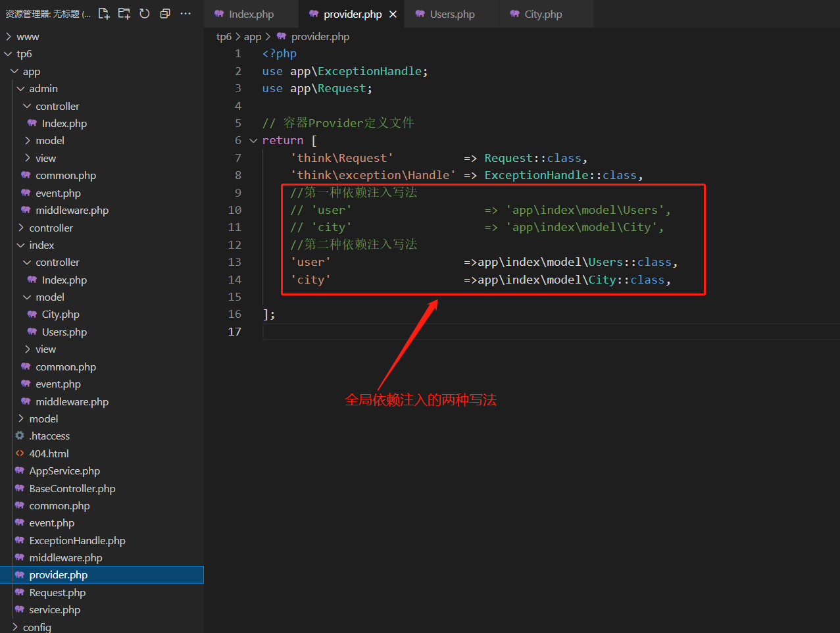840x633 pixels.
Task: Click the PHP icon on the City.php tab
Action: point(514,14)
